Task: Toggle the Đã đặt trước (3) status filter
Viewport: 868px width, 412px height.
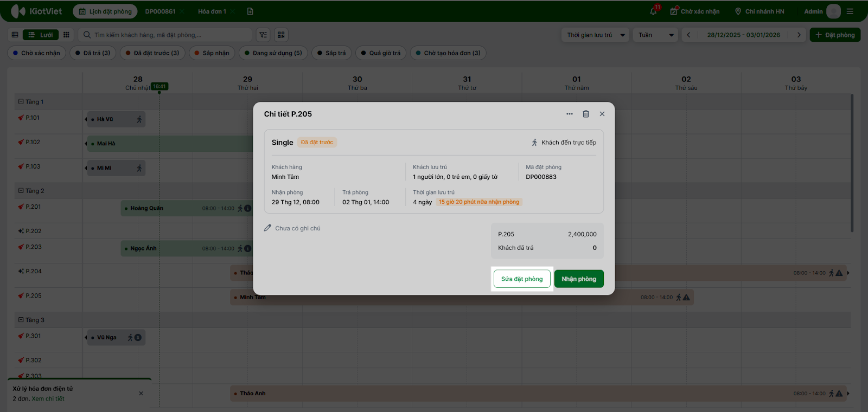Action: click(152, 53)
